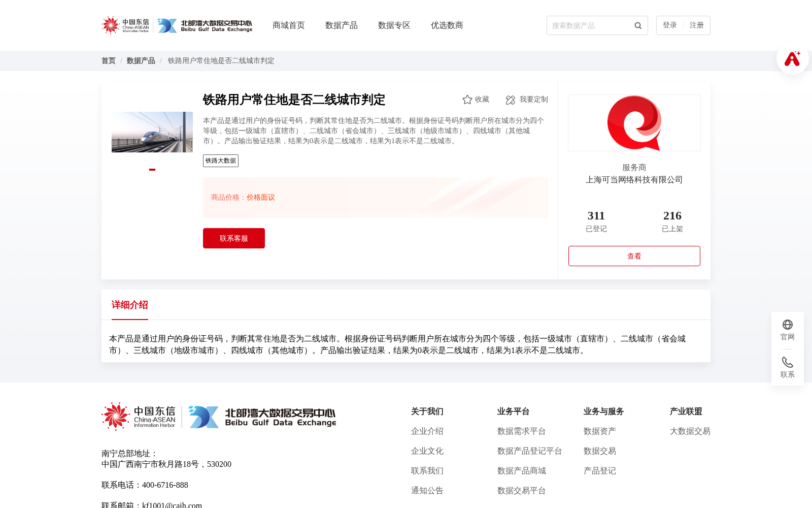The height and width of the screenshot is (508, 812).
Task: Click the red carousel indicator under image
Action: (x=152, y=170)
